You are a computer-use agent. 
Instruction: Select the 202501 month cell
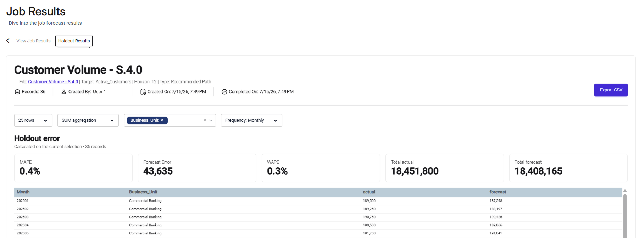point(23,201)
